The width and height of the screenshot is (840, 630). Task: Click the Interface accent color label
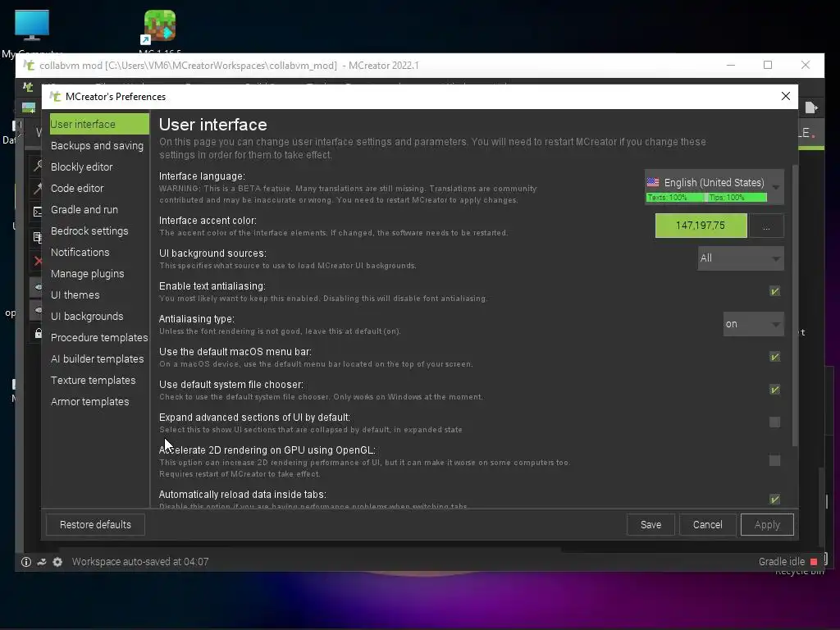tap(208, 220)
